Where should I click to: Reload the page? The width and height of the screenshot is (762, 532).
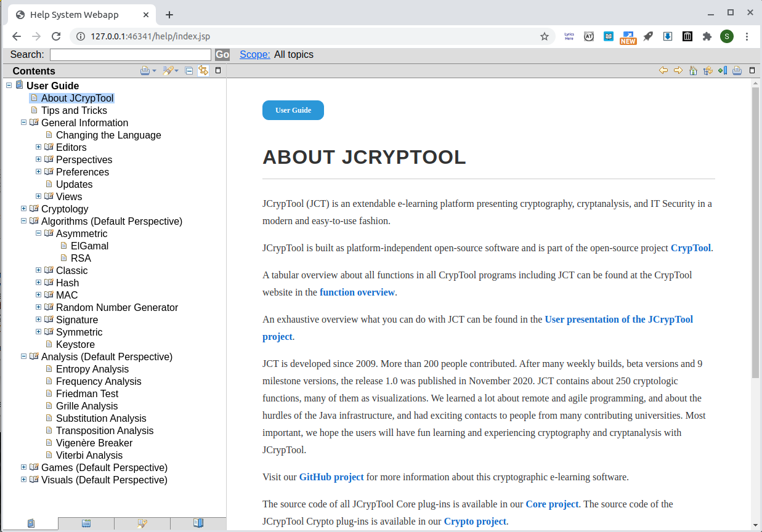tap(56, 36)
